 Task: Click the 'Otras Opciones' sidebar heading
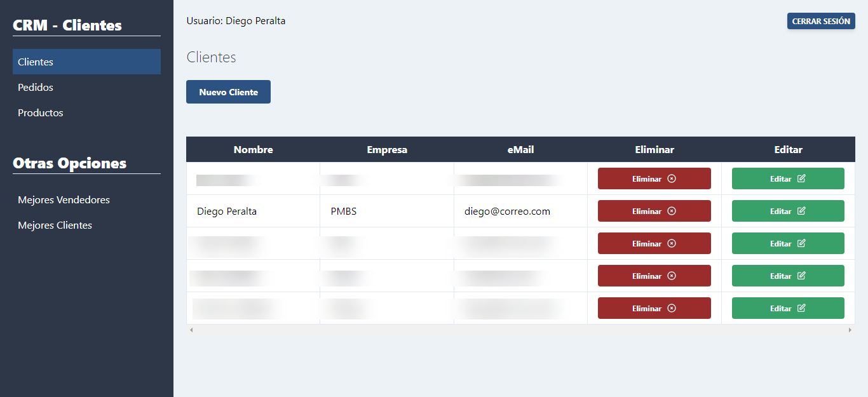[70, 163]
